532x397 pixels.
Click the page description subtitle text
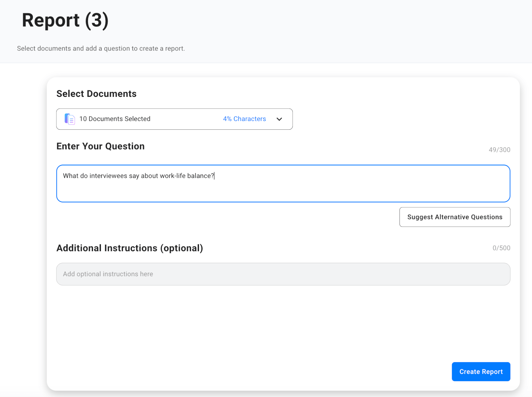pos(101,48)
